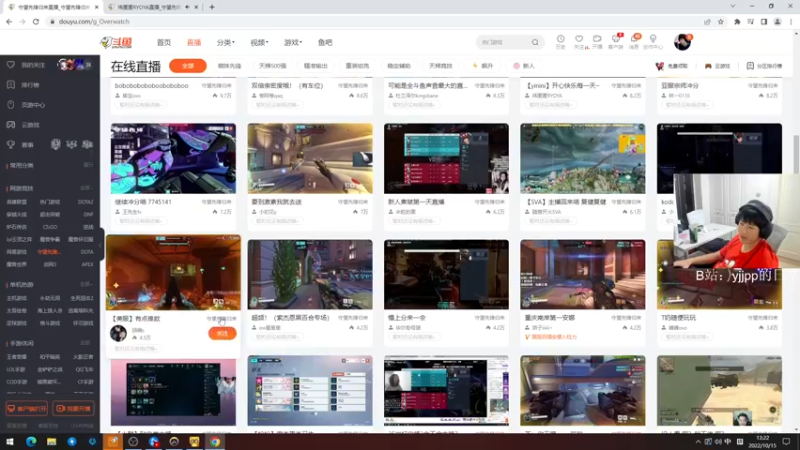Click the Douyu logo in the header
The image size is (800, 450).
(x=116, y=42)
